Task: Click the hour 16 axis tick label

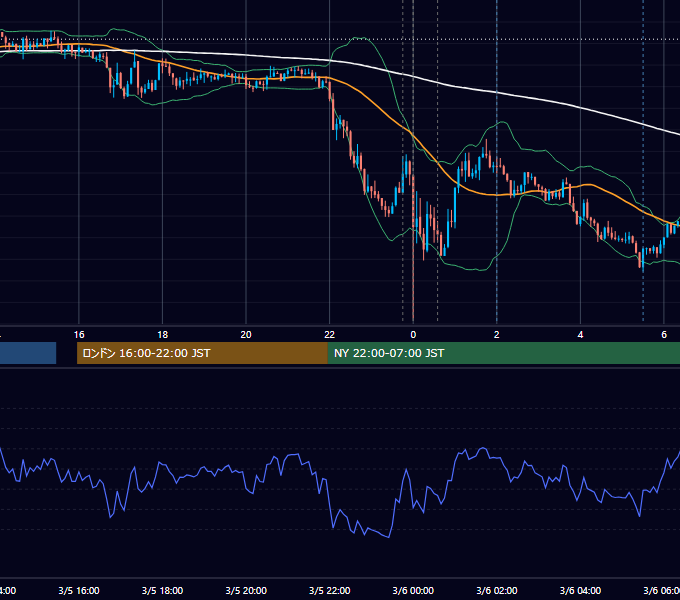Action: [x=79, y=335]
